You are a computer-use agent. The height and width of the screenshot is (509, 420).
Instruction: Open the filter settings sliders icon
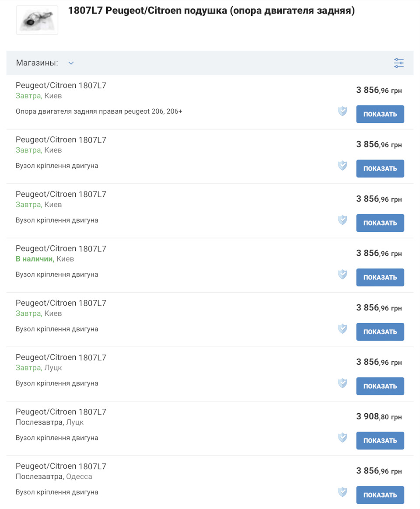click(399, 63)
